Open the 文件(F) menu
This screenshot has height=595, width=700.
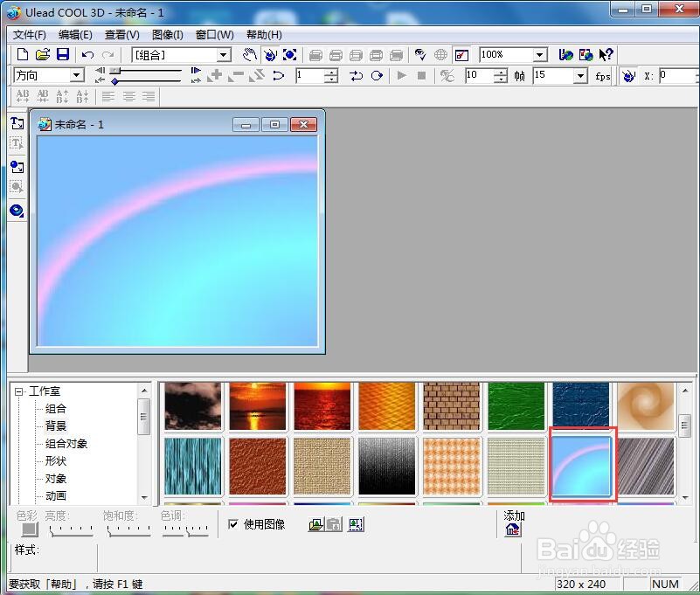click(x=30, y=35)
